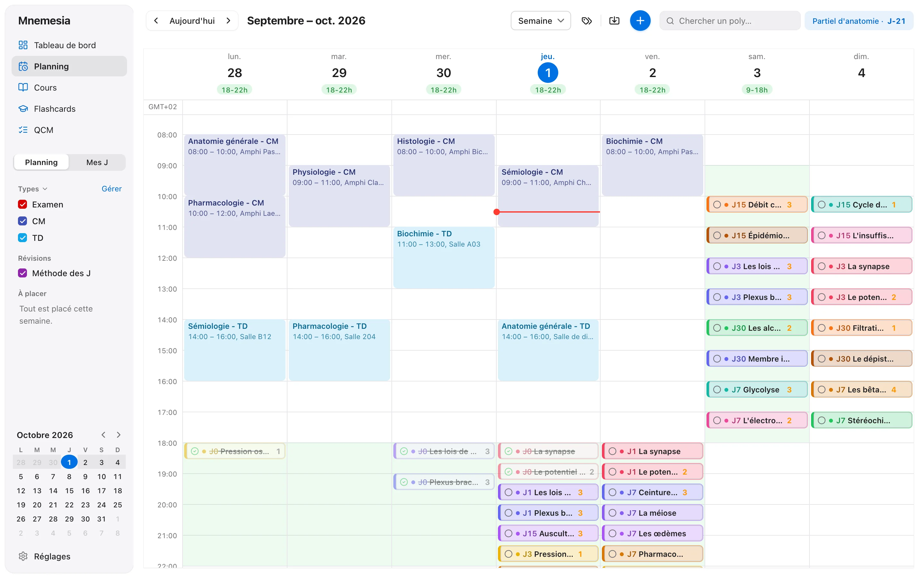Open the Biochimie - TD event

pos(444,257)
